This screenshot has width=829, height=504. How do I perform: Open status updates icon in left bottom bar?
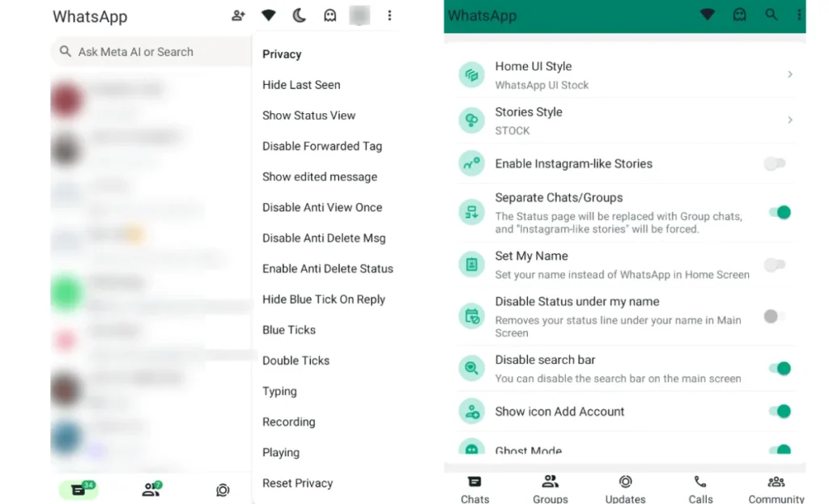pyautogui.click(x=223, y=490)
